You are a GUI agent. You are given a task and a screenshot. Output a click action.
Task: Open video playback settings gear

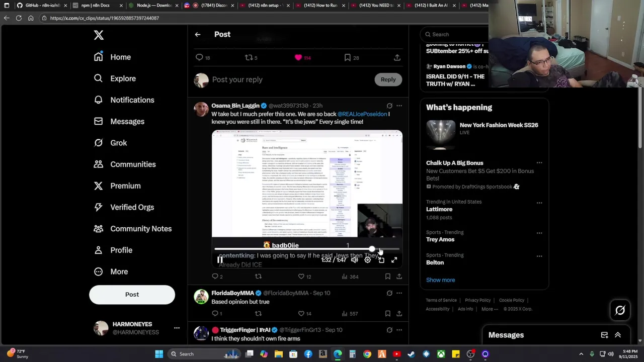[368, 260]
